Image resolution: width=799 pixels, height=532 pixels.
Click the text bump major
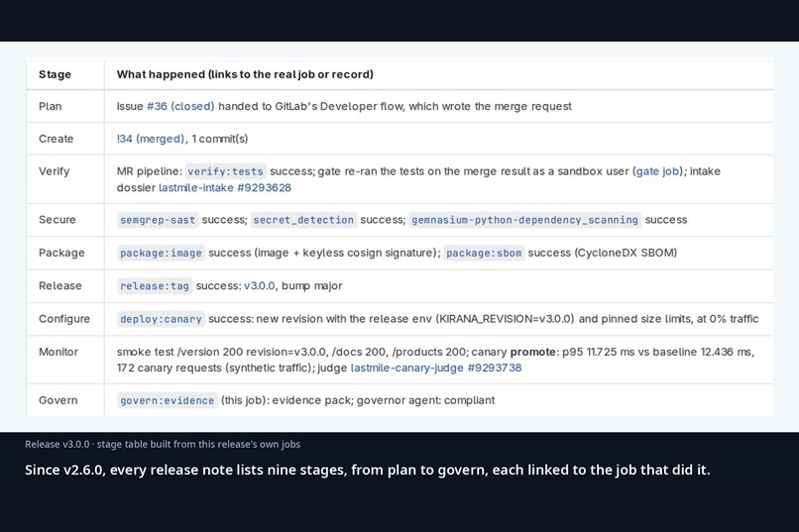(x=312, y=286)
